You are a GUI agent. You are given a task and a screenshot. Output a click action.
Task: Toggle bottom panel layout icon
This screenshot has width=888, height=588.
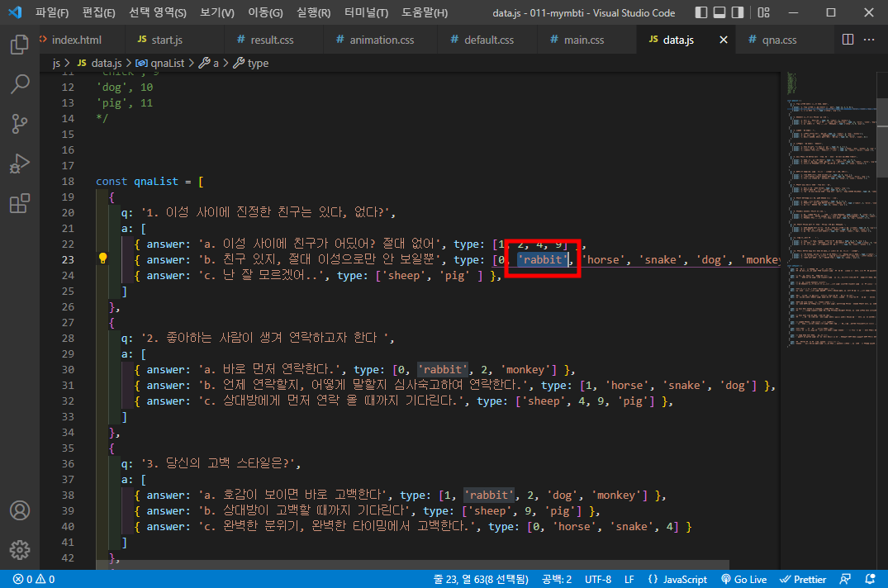[719, 12]
